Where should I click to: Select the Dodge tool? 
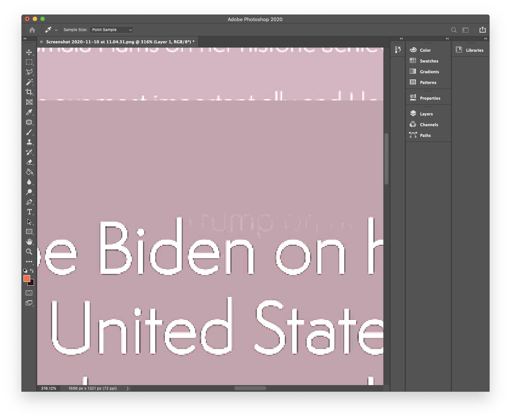(29, 192)
